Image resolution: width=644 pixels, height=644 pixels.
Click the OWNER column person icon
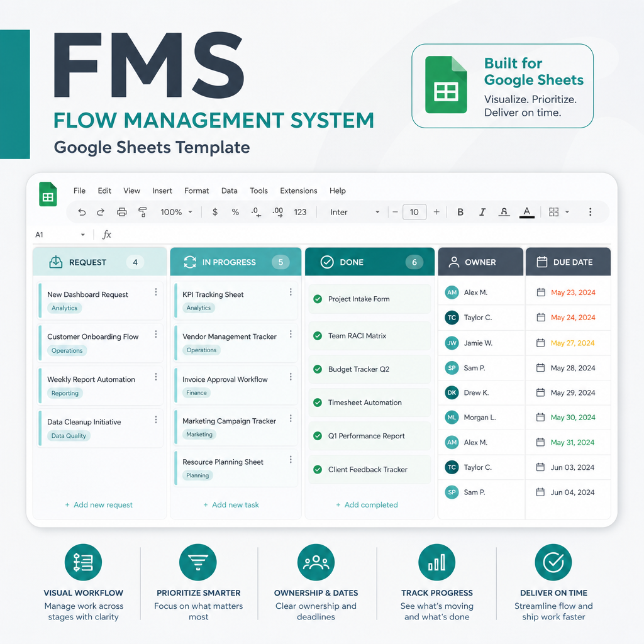(x=454, y=262)
